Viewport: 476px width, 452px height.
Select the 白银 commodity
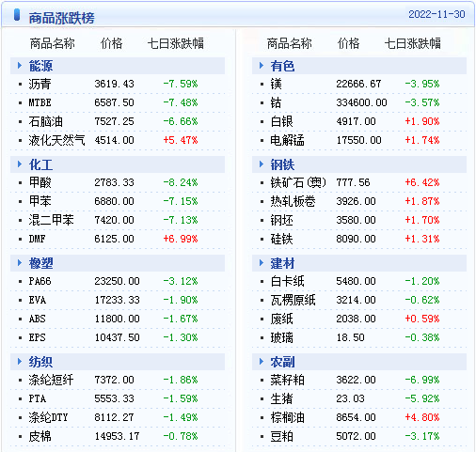point(281,121)
